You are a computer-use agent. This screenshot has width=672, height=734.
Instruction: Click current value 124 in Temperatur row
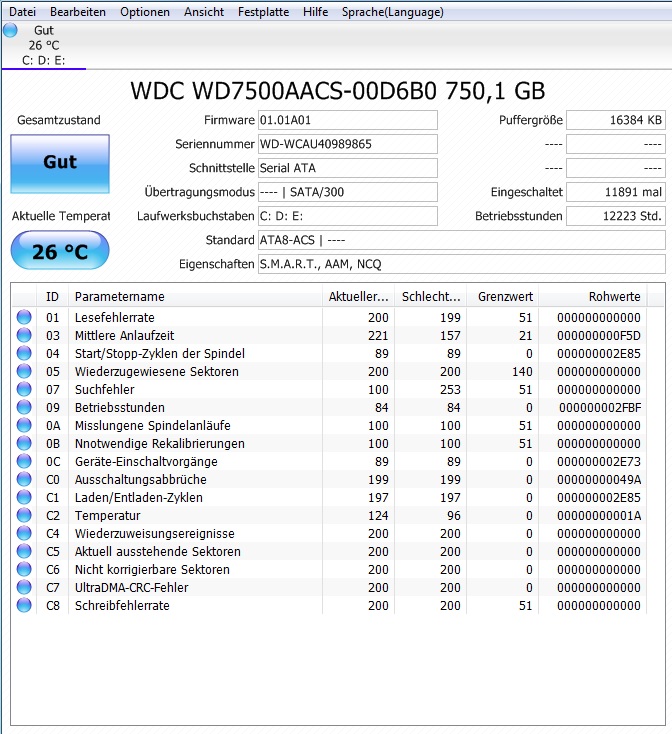pos(378,516)
